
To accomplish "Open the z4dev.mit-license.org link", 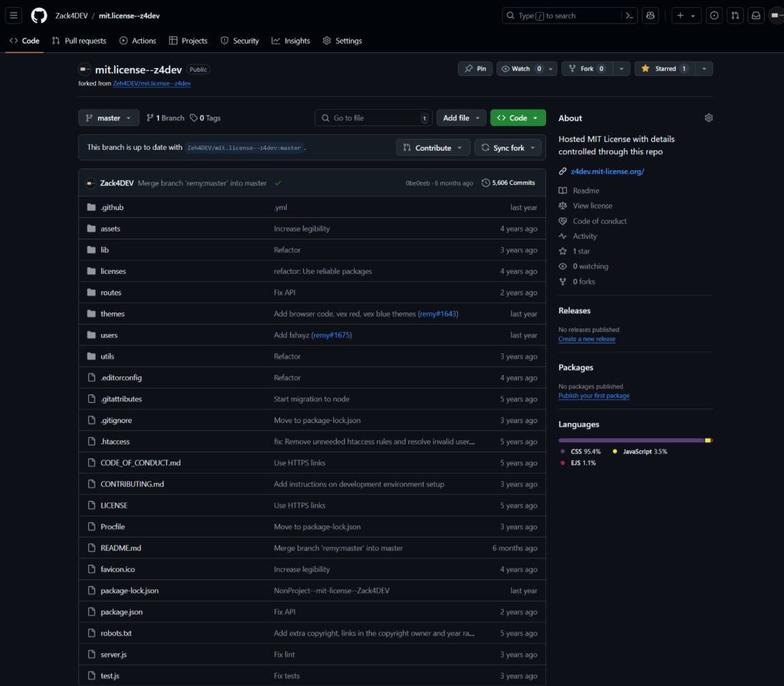I will (x=608, y=171).
